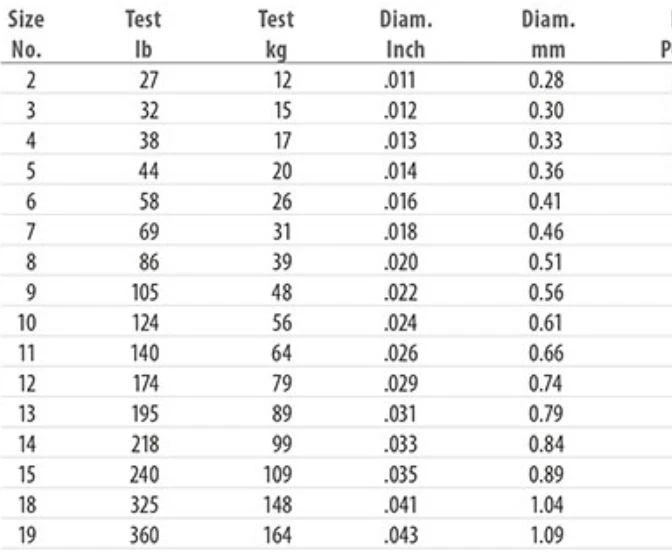
Task: Select the .033 inch diameter cell
Action: click(400, 444)
